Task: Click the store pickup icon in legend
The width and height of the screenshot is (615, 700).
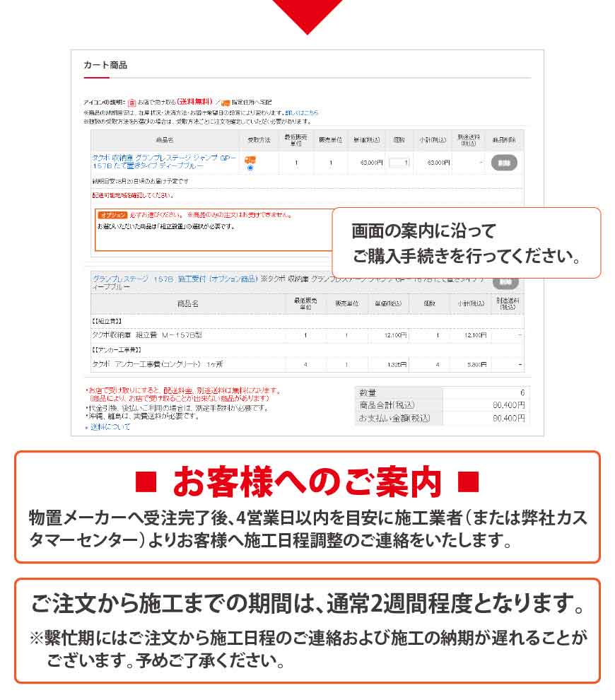Action: click(131, 102)
